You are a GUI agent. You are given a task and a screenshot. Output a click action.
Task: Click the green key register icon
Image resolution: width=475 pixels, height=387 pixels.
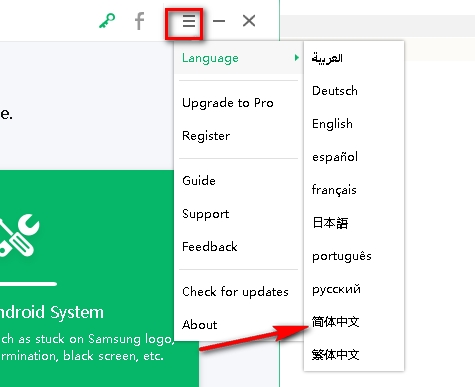coord(107,21)
